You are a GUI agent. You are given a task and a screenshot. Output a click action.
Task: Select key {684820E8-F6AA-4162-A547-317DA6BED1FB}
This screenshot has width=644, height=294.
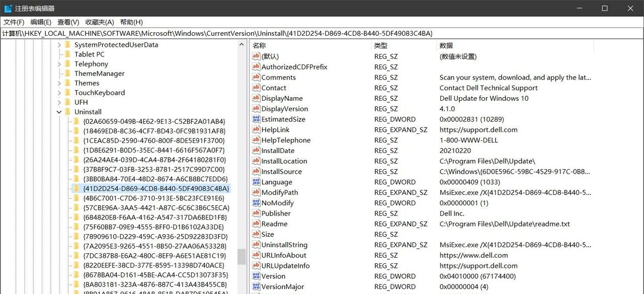click(x=155, y=217)
